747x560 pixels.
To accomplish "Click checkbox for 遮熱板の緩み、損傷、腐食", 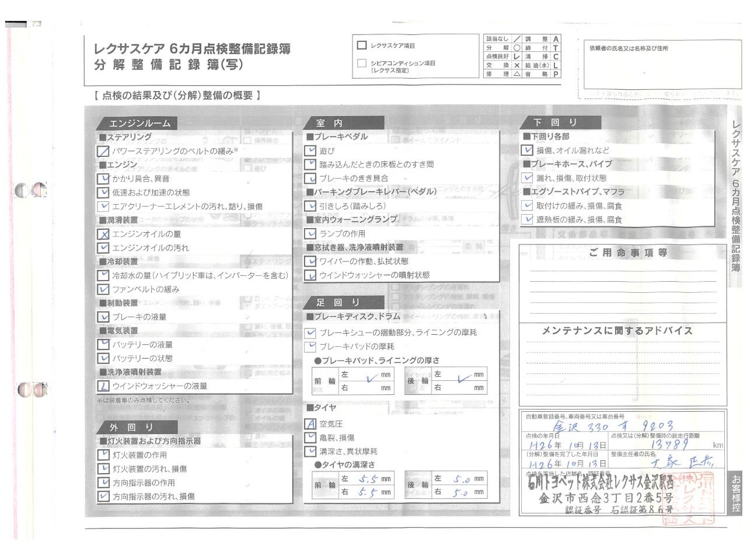I will pyautogui.click(x=528, y=220).
